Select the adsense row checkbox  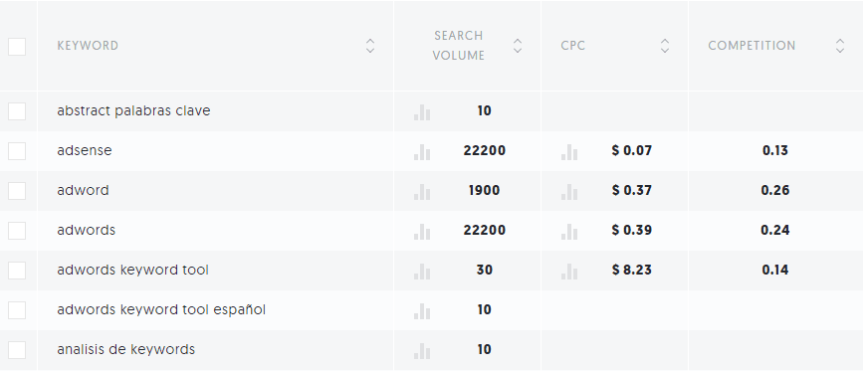pos(17,151)
